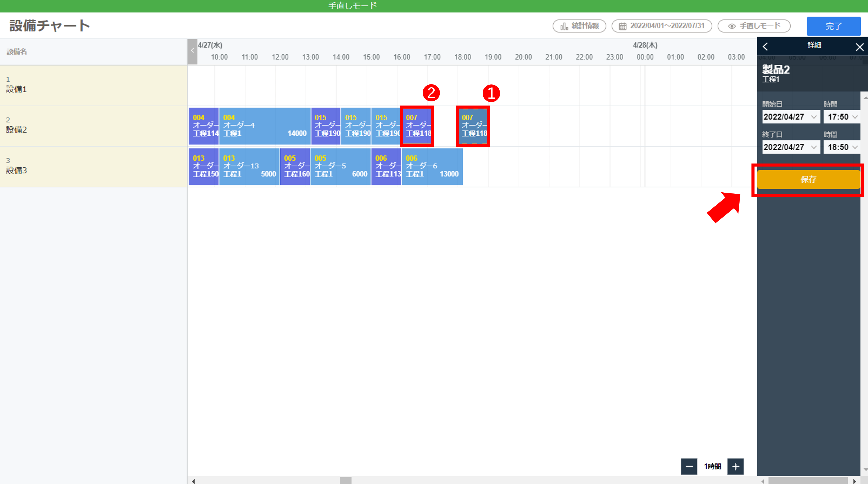Select the 006 工程113 setup block
The image size is (868, 484).
pyautogui.click(x=386, y=167)
